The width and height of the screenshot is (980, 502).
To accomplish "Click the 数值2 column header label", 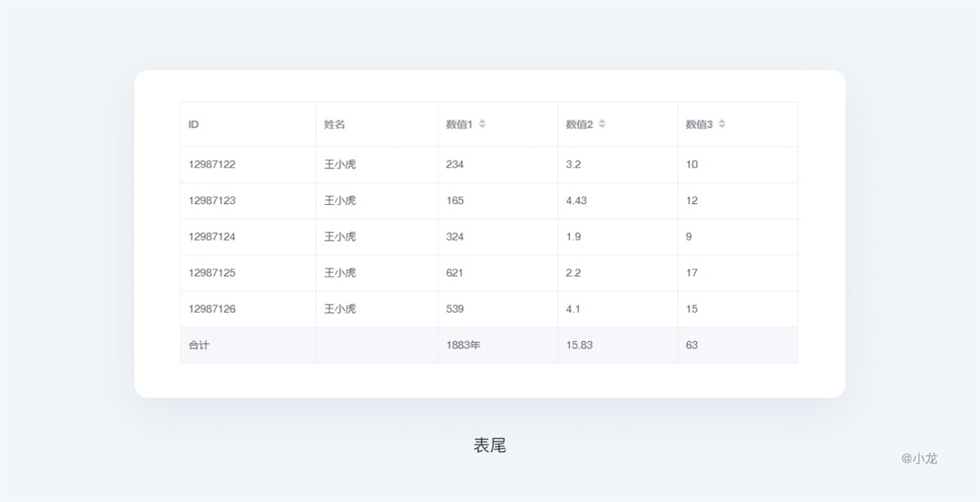I will pos(579,125).
